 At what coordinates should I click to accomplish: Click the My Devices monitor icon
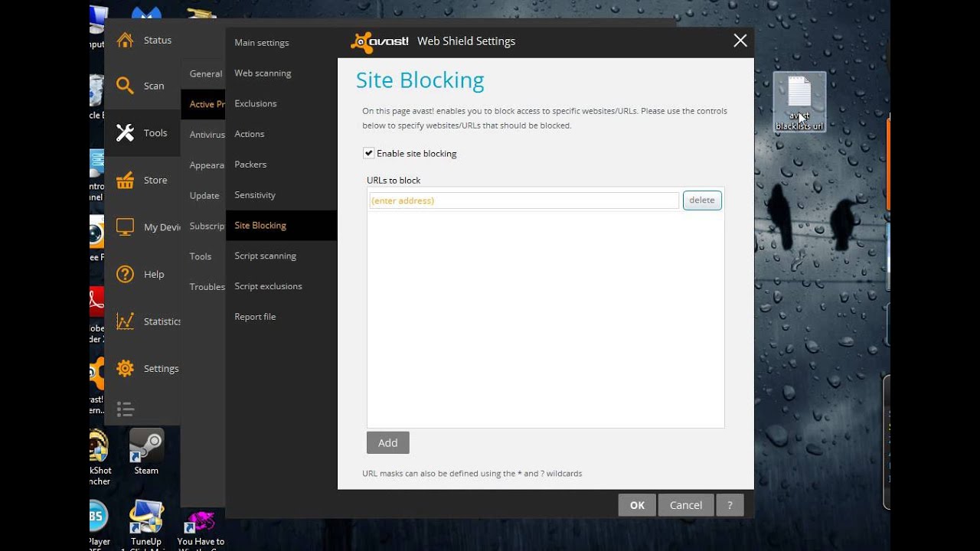coord(125,227)
